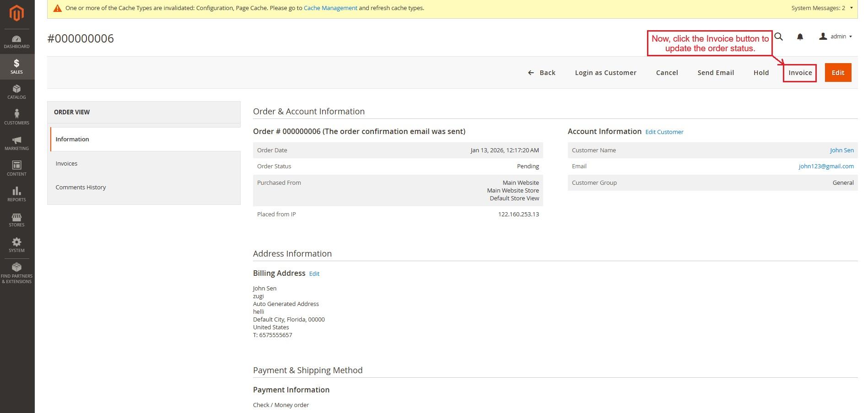Put the order on Hold
The width and height of the screenshot is (868, 413).
click(761, 73)
